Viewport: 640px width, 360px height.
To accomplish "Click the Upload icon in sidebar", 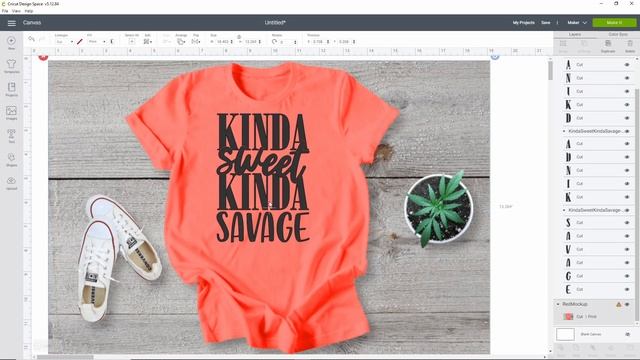I will click(x=11, y=180).
